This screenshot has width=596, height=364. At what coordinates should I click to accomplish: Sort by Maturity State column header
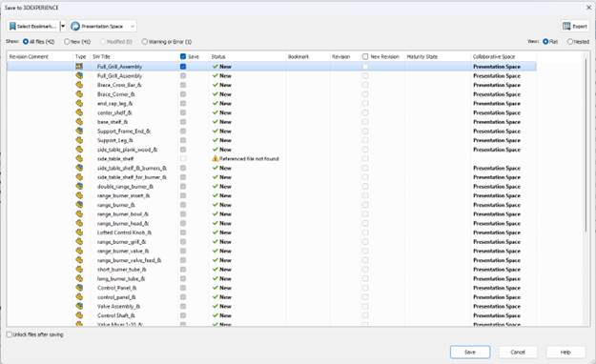(421, 56)
